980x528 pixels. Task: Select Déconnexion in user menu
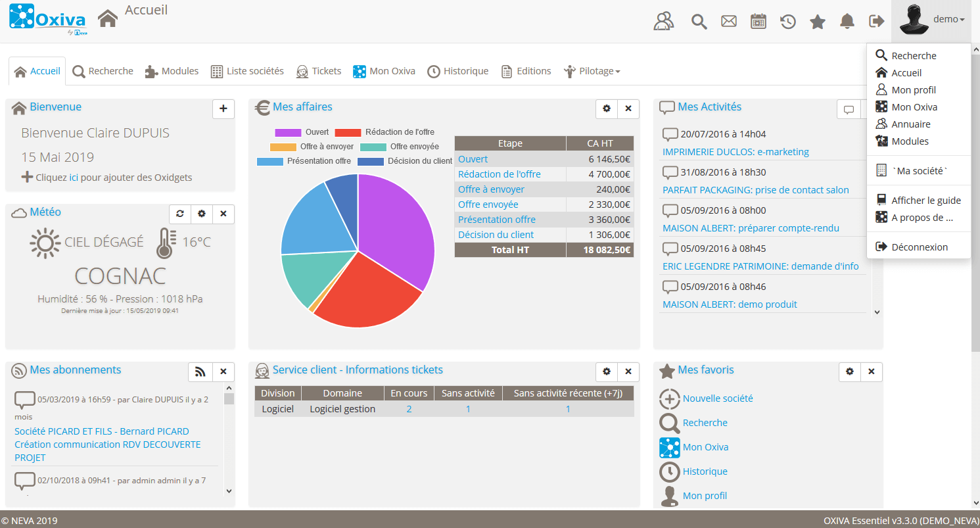click(918, 247)
